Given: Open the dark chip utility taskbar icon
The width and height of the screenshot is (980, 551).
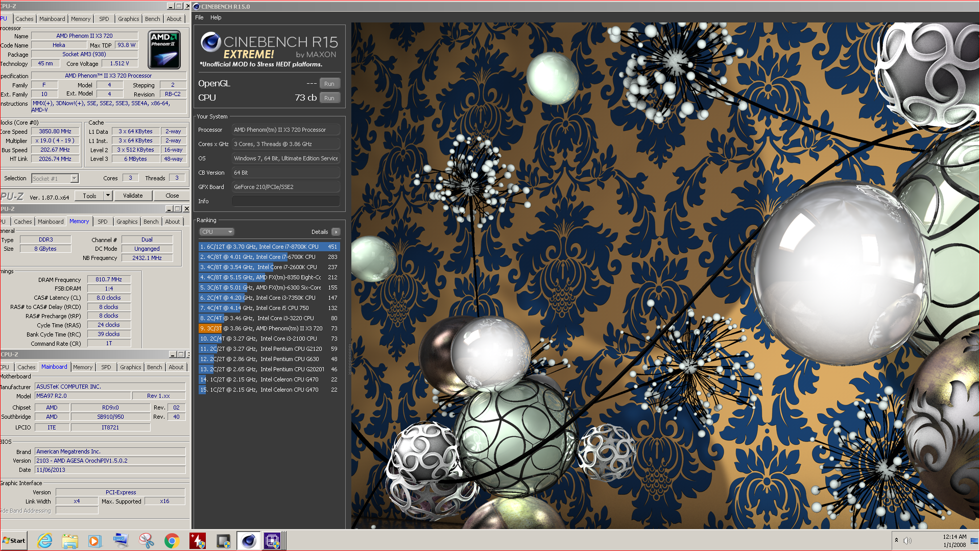Looking at the screenshot, I should pos(223,541).
